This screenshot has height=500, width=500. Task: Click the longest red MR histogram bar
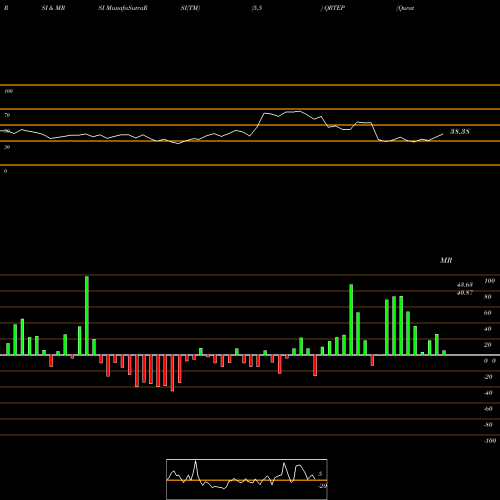(x=172, y=373)
